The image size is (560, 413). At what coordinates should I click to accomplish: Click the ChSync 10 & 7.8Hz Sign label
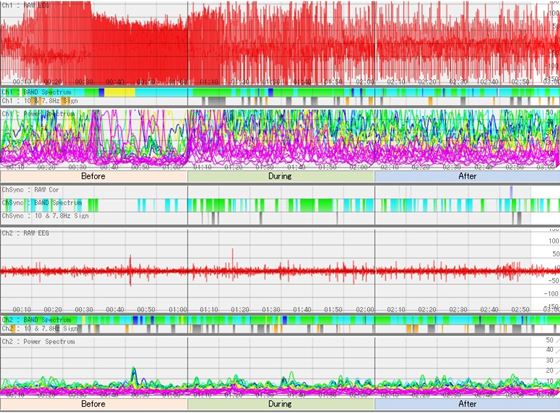45,216
